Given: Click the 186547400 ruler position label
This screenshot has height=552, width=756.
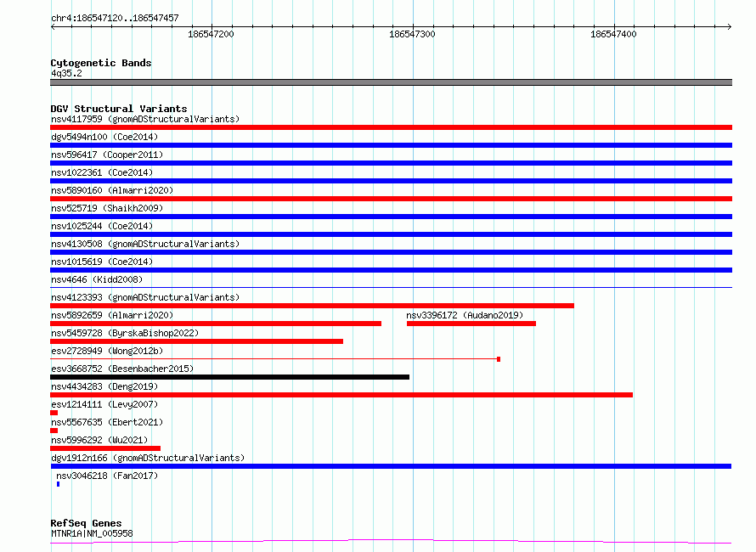Looking at the screenshot, I should click(x=613, y=34).
